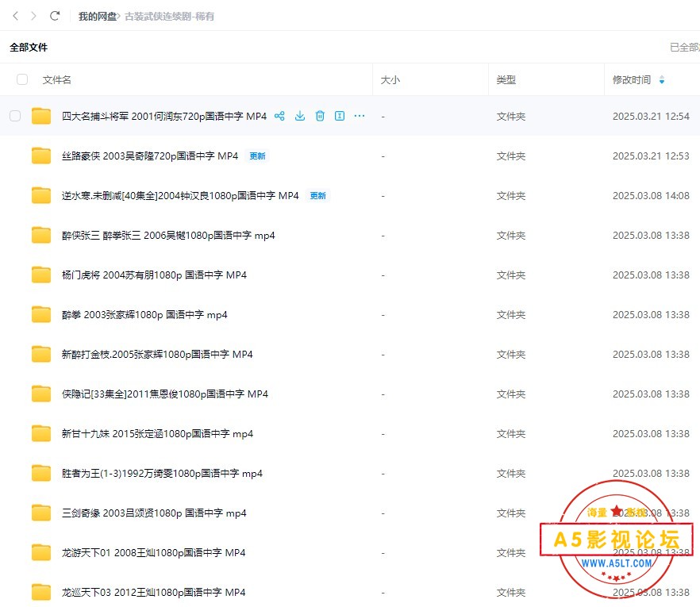Screen dimensions: 700x607
Task: Click the 修改时间 column header
Action: pyautogui.click(x=632, y=80)
